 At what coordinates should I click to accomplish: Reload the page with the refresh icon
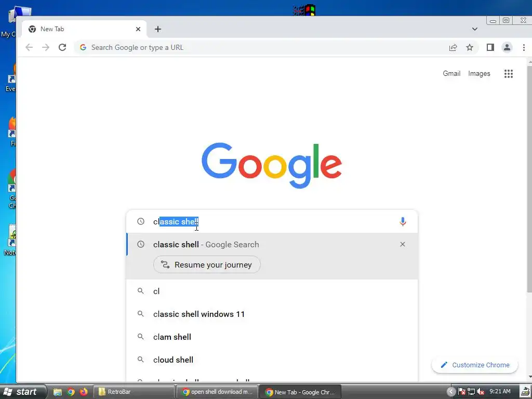click(x=62, y=47)
